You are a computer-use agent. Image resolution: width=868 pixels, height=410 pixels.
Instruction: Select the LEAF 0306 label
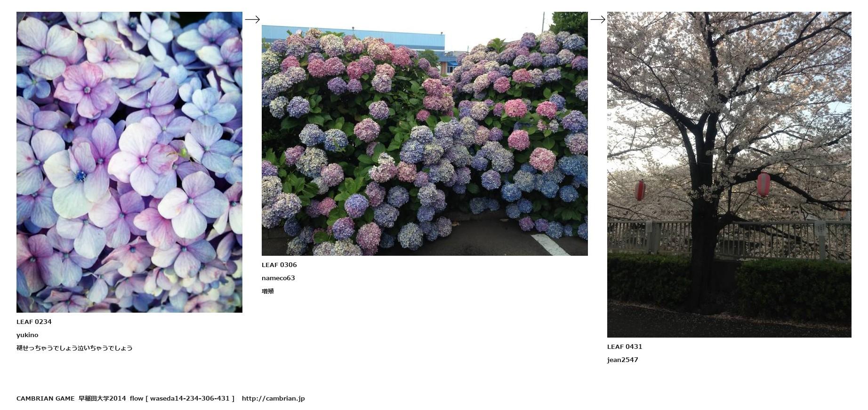point(279,265)
